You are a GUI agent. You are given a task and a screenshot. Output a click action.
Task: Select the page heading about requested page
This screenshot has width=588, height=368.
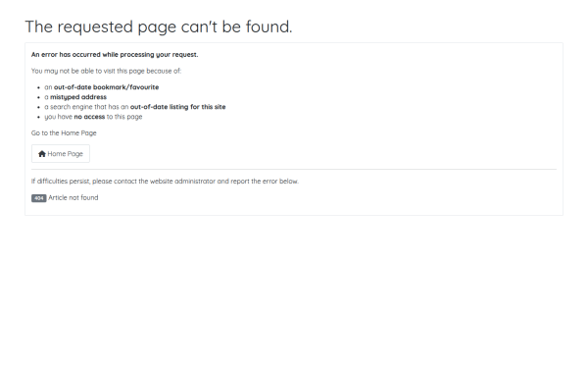pos(158,26)
